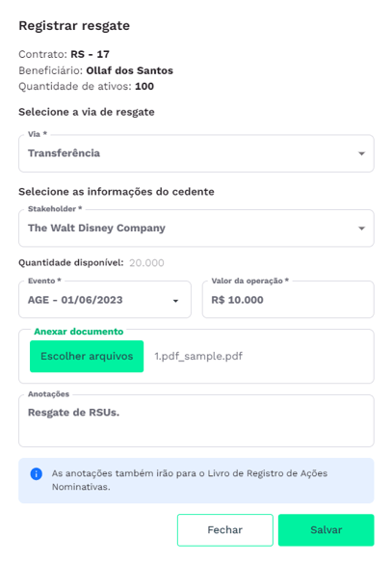Focus the Valor da operação input
Screen dimensions: 392x564
point(288,300)
